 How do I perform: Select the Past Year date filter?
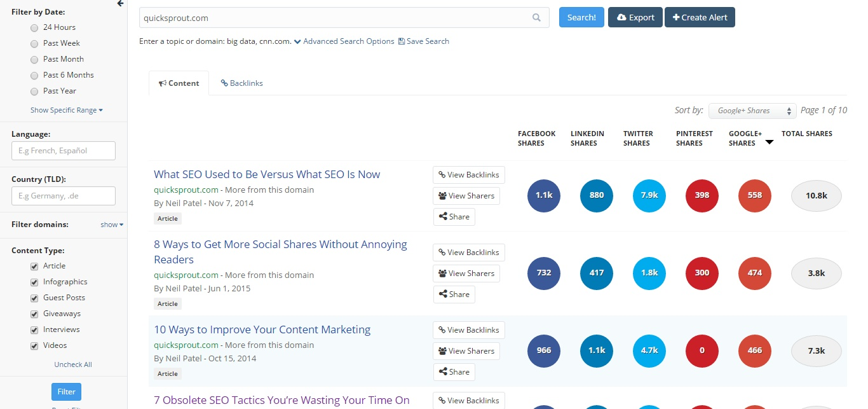[34, 91]
